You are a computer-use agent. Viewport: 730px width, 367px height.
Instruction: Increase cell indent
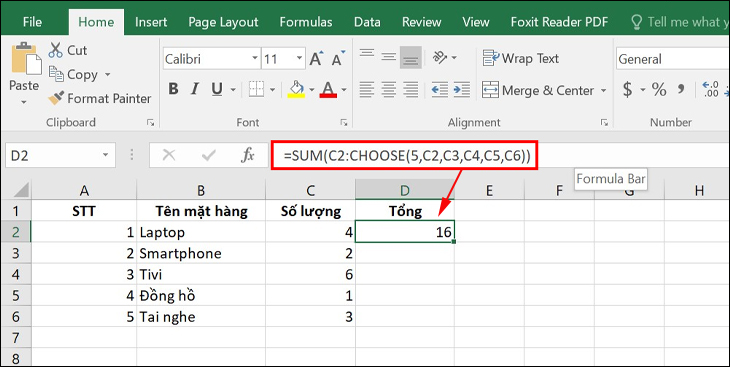click(461, 89)
